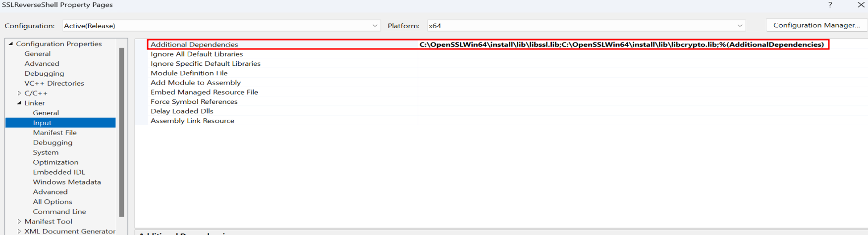Expand the Manifest Tool tree node

pos(19,221)
